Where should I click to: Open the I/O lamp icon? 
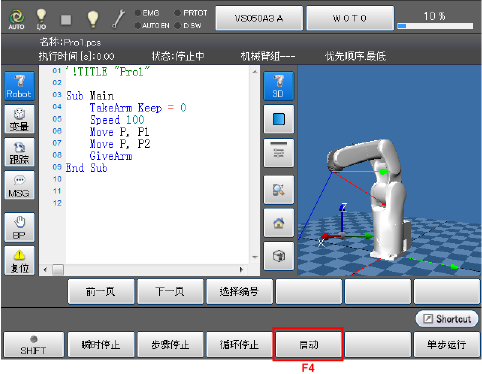[x=41, y=19]
